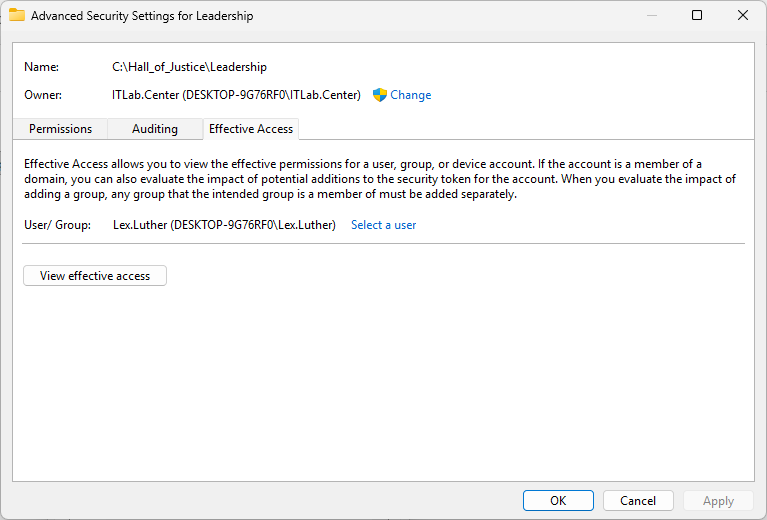Click the 'Select a user' link

coord(383,225)
